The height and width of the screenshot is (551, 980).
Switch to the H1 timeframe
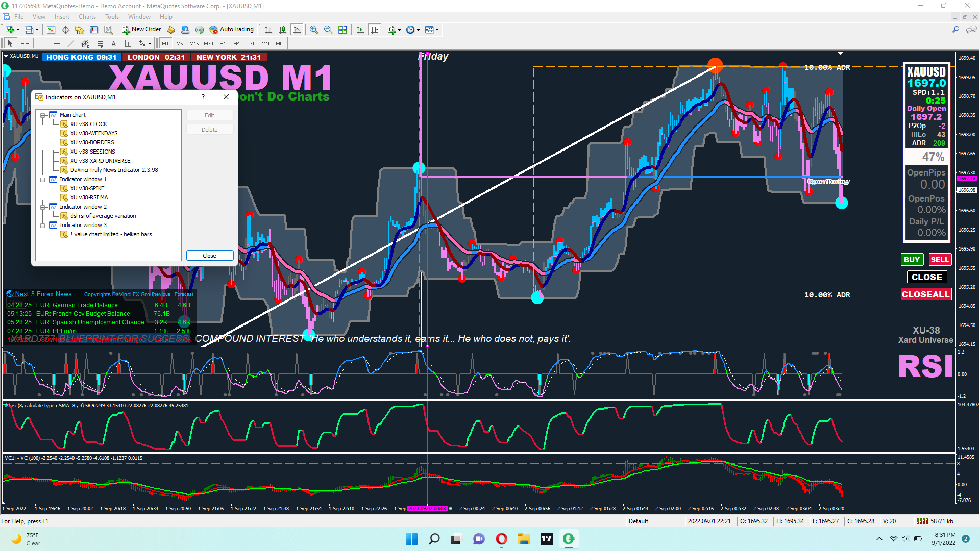click(x=223, y=44)
